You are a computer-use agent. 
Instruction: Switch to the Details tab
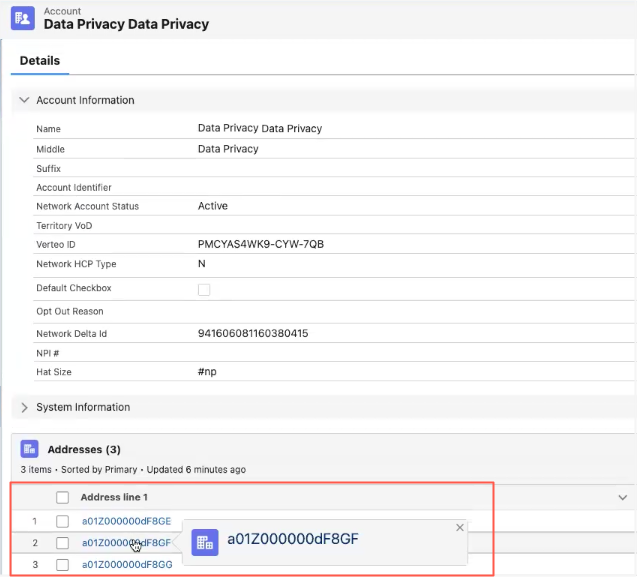pyautogui.click(x=40, y=61)
